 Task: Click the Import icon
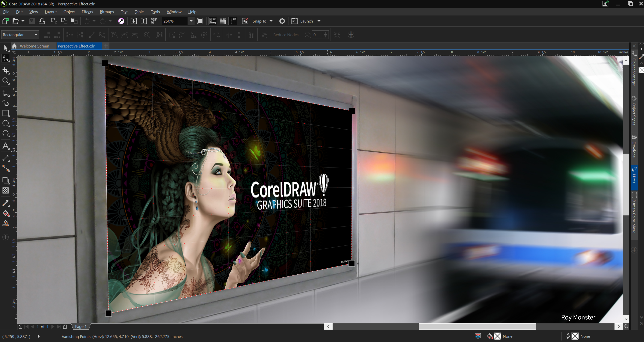click(133, 21)
